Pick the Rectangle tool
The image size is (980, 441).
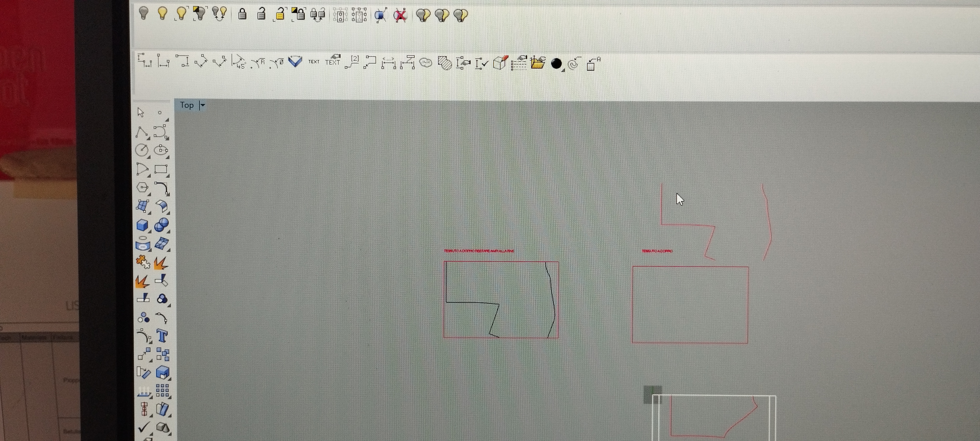click(x=161, y=169)
